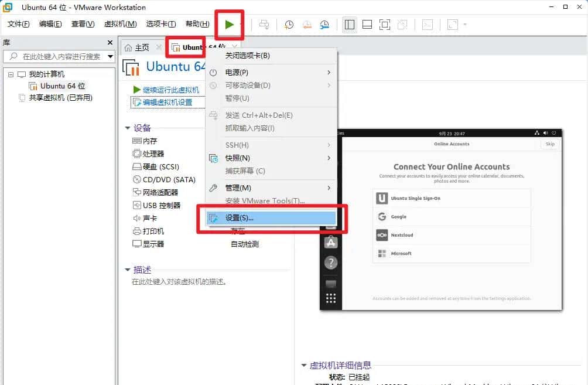The width and height of the screenshot is (588, 385).
Task: Click the green power-on button to start VM
Action: pyautogui.click(x=229, y=24)
